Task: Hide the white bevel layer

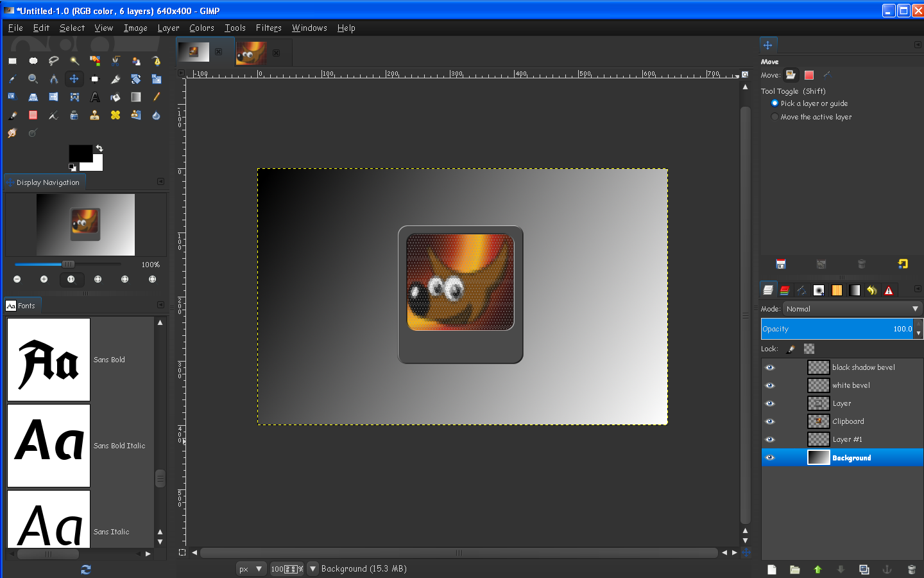Action: [x=770, y=385]
